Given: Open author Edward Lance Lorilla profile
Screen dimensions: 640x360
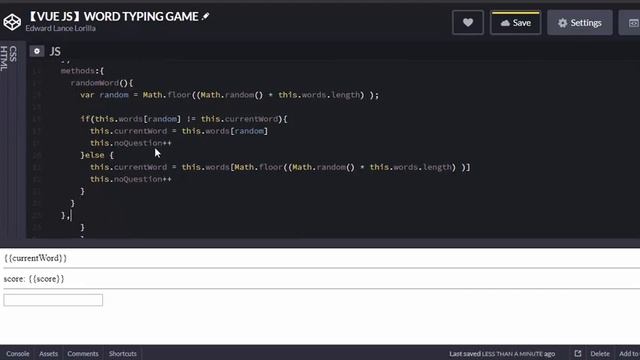Looking at the screenshot, I should pyautogui.click(x=60, y=28).
